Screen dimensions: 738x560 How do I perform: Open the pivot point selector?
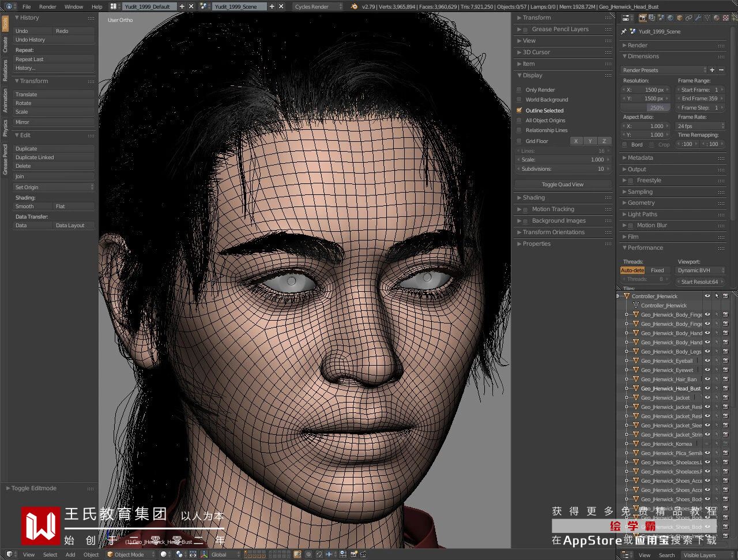coord(181,555)
